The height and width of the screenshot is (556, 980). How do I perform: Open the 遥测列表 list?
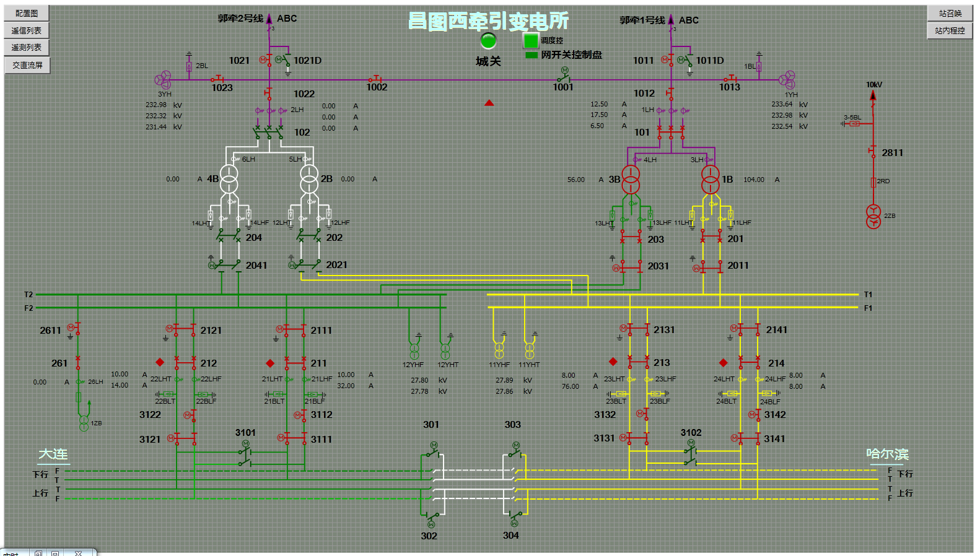[27, 48]
